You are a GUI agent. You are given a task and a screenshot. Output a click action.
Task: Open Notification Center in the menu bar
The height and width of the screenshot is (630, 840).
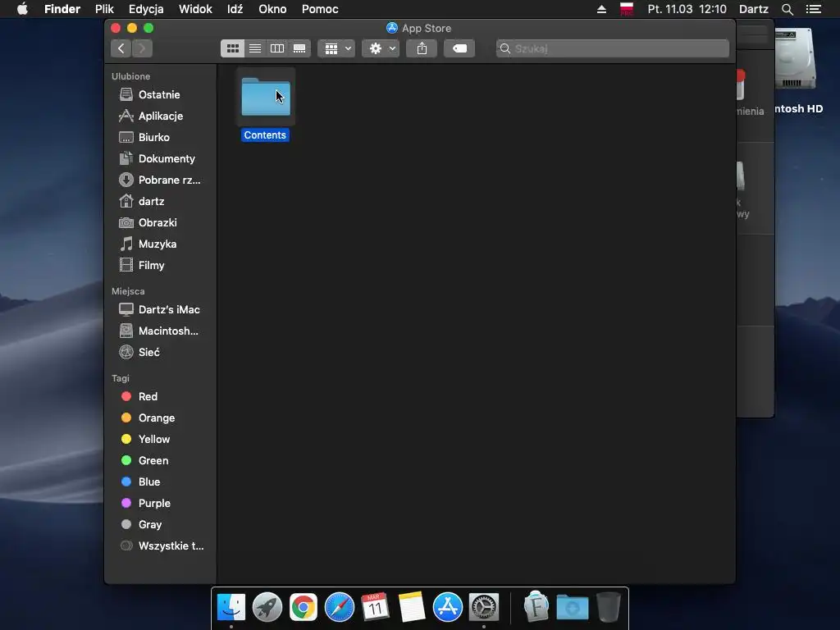[814, 9]
